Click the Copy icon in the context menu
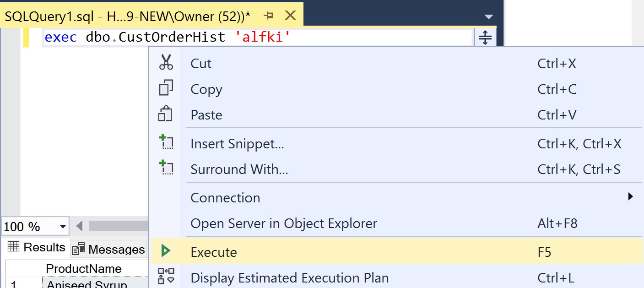 click(x=167, y=89)
